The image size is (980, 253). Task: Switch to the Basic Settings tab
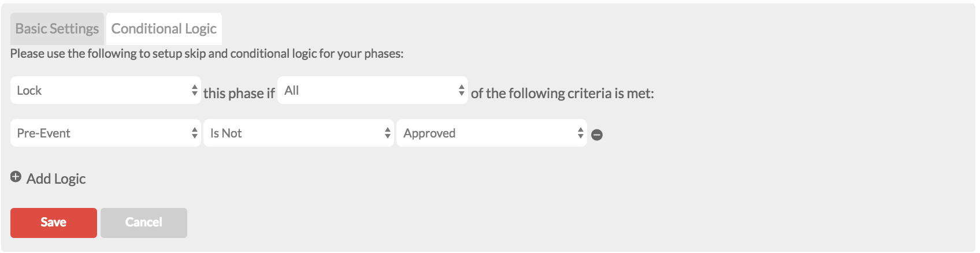57,29
